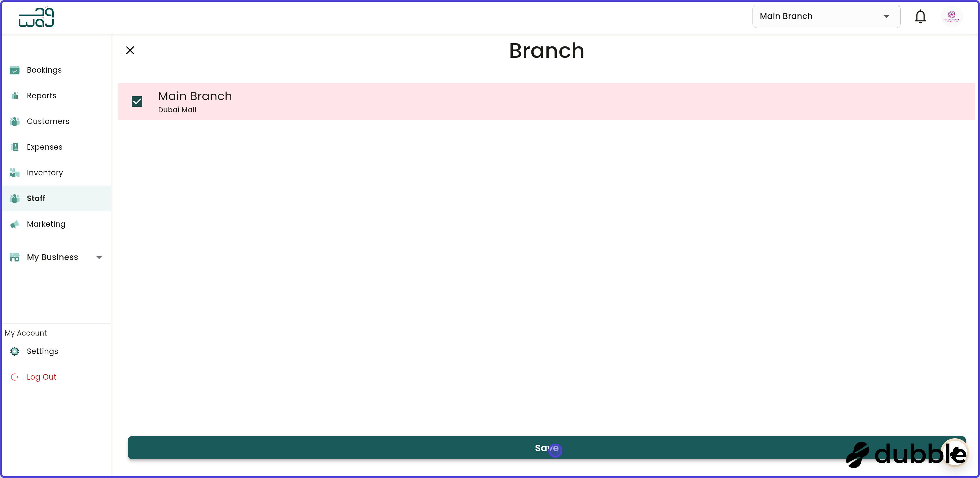Open the user profile avatar
This screenshot has height=478, width=980.
(951, 16)
